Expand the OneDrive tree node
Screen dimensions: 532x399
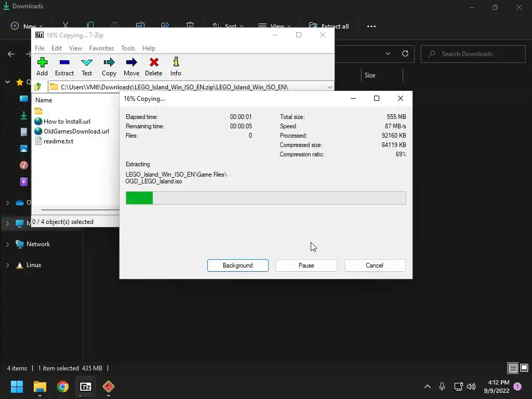[7, 203]
